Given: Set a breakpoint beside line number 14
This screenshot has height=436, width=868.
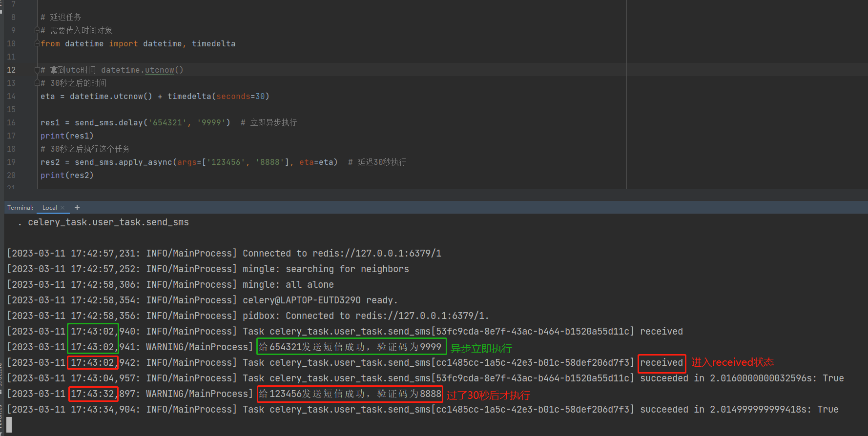Looking at the screenshot, I should [11, 96].
